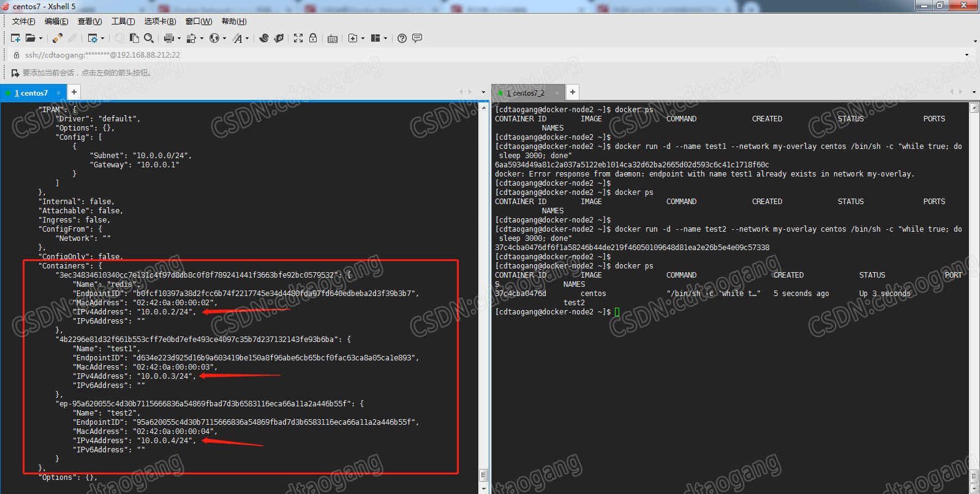Click the layout arrangement icon

click(x=375, y=38)
